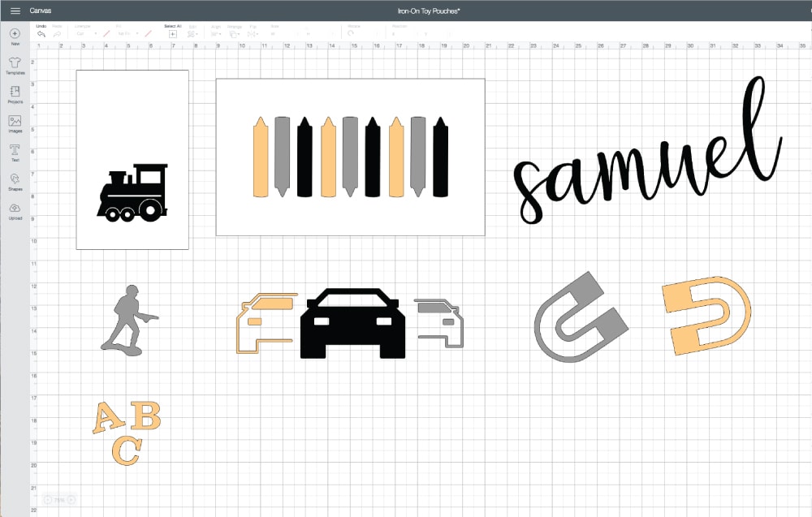Viewport: 812px width, 517px height.
Task: Open the hamburger menu next to Canvas
Action: (15, 11)
